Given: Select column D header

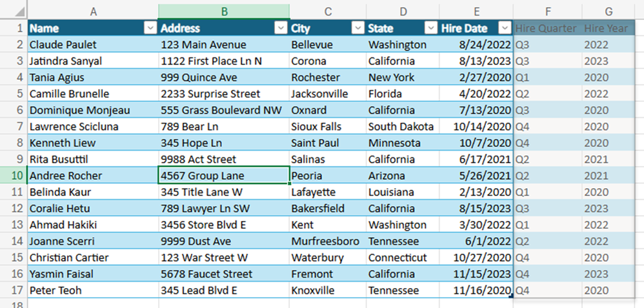Looking at the screenshot, I should (403, 12).
